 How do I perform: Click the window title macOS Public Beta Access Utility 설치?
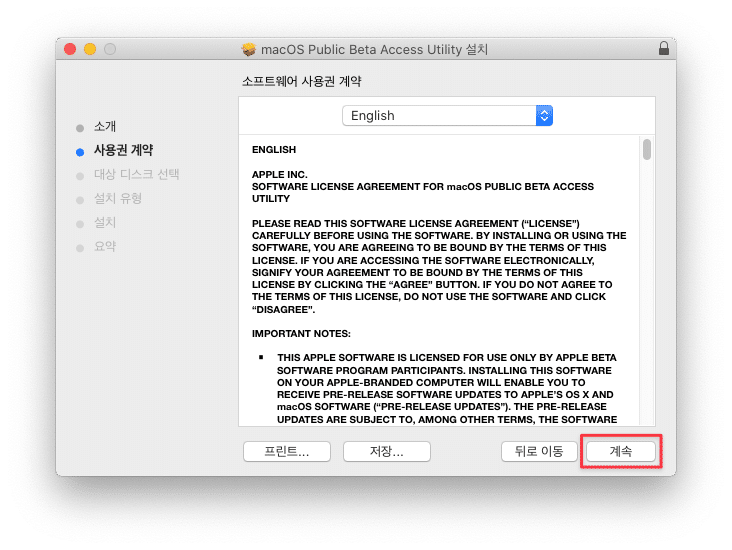pos(374,49)
